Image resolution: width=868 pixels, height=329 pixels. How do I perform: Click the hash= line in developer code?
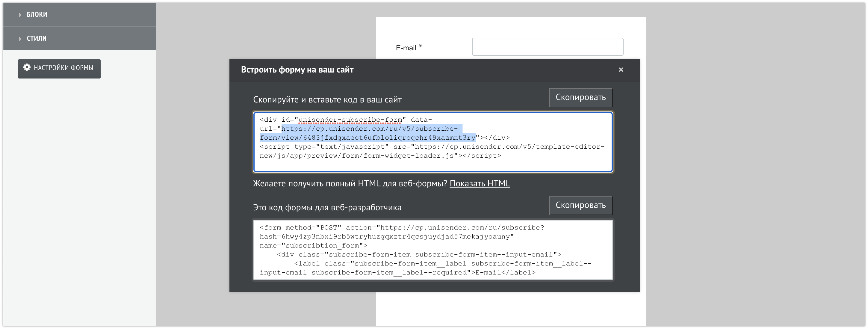(387, 237)
